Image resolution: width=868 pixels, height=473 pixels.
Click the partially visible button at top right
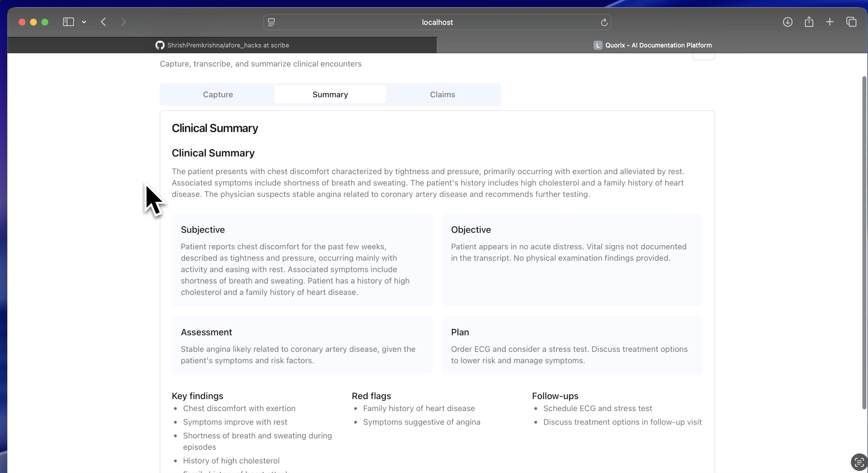click(x=703, y=57)
